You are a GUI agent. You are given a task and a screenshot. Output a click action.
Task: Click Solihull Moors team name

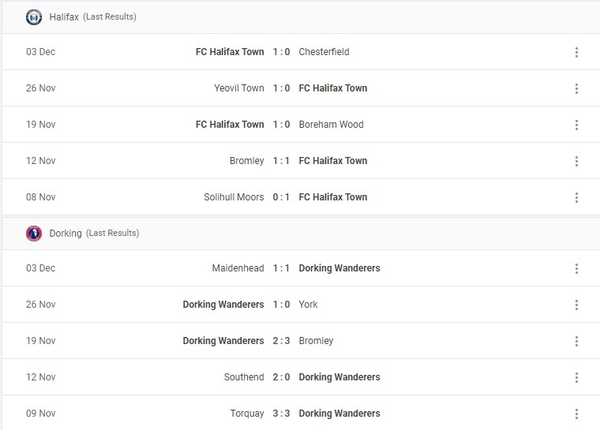(234, 197)
